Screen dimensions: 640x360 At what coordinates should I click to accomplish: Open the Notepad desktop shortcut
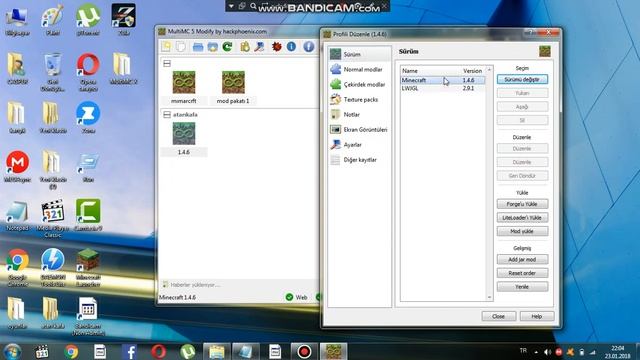(17, 216)
